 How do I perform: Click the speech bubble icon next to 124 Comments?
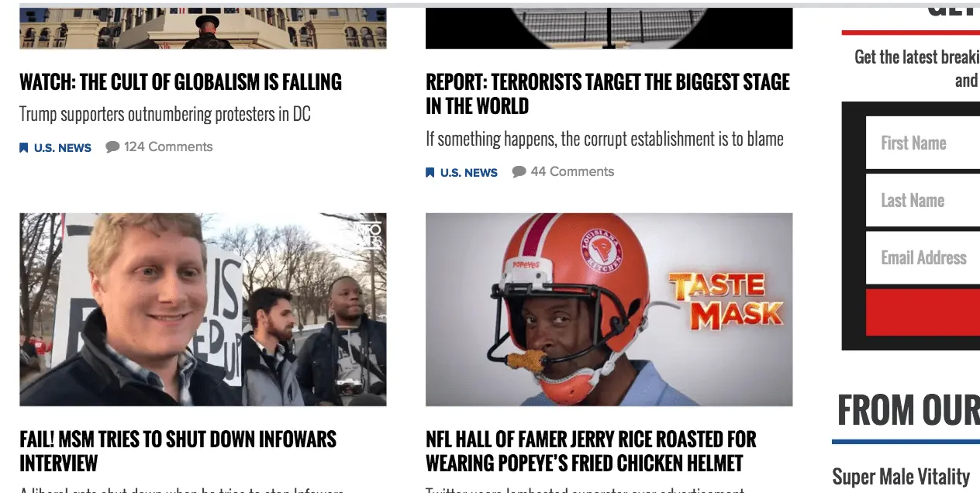click(112, 147)
